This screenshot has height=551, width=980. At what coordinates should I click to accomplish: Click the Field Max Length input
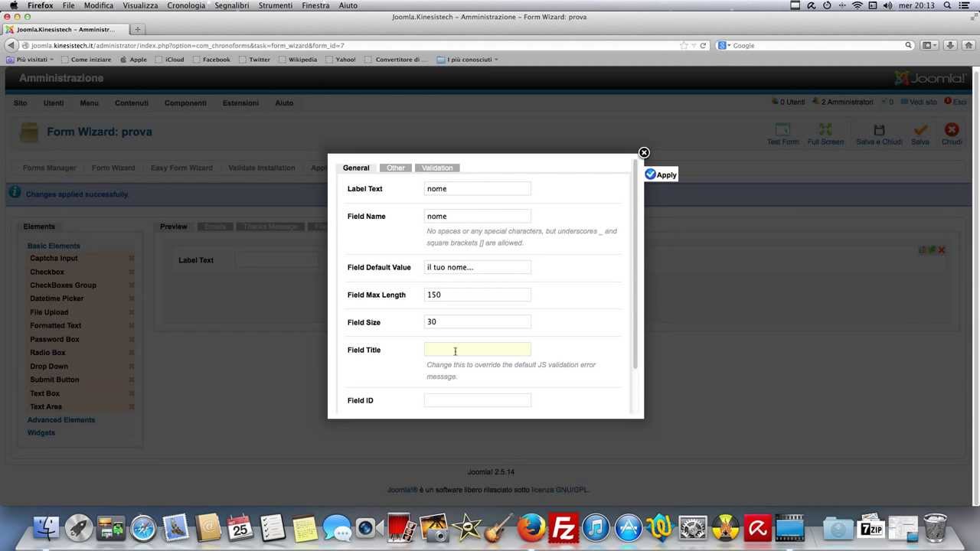tap(477, 295)
